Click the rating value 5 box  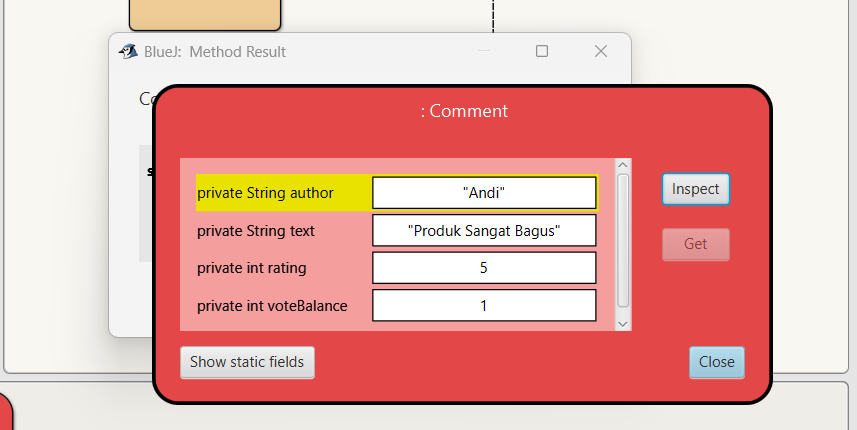tap(484, 268)
